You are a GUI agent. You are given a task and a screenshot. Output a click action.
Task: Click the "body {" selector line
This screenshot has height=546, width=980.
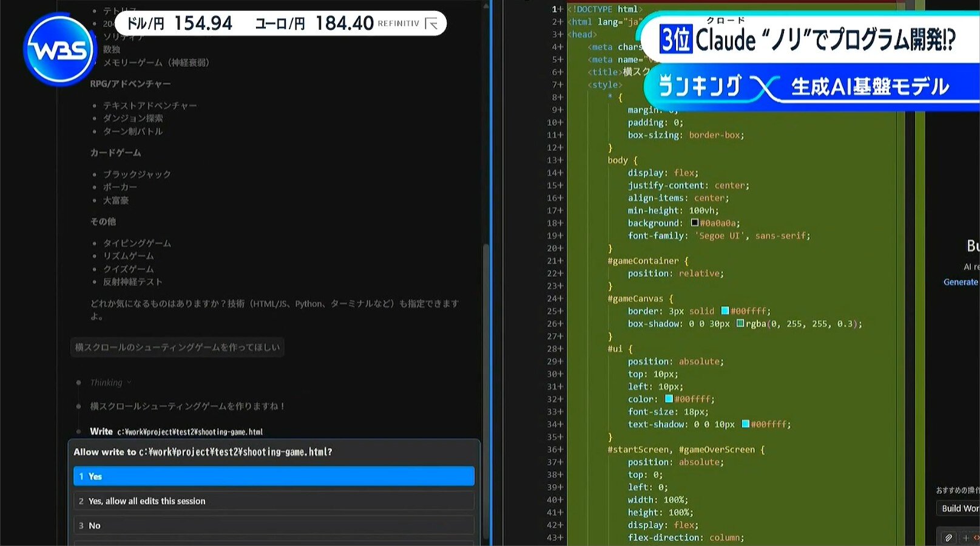(623, 160)
